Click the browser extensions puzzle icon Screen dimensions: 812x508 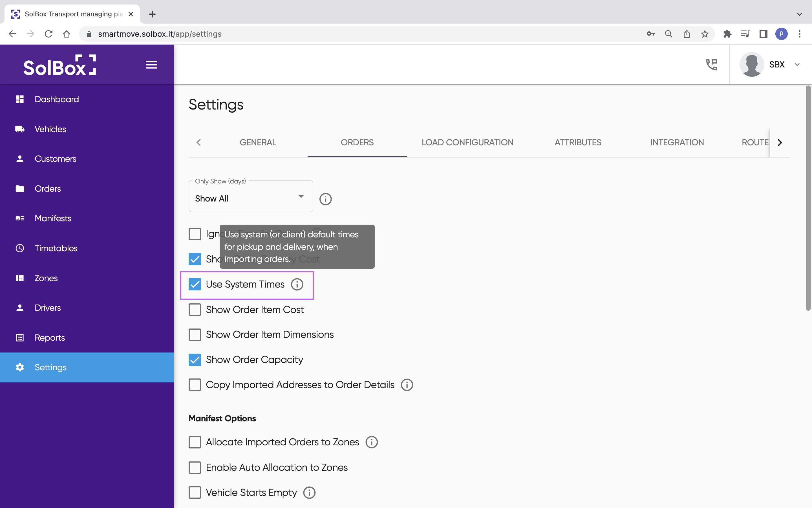click(727, 34)
